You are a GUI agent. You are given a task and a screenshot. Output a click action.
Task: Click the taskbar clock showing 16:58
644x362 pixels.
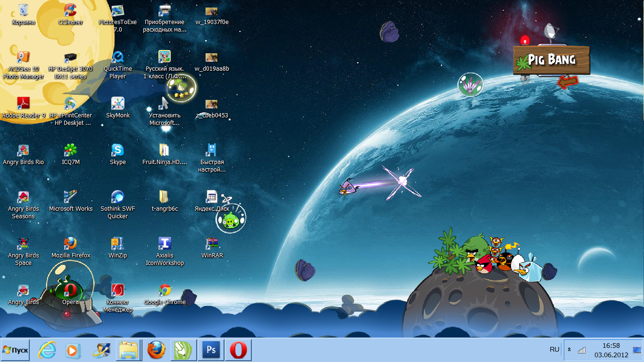point(611,350)
